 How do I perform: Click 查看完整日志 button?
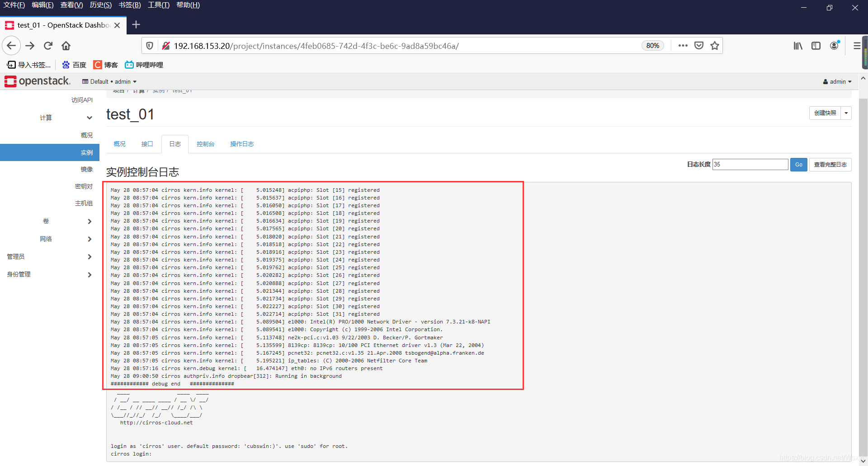coord(830,165)
